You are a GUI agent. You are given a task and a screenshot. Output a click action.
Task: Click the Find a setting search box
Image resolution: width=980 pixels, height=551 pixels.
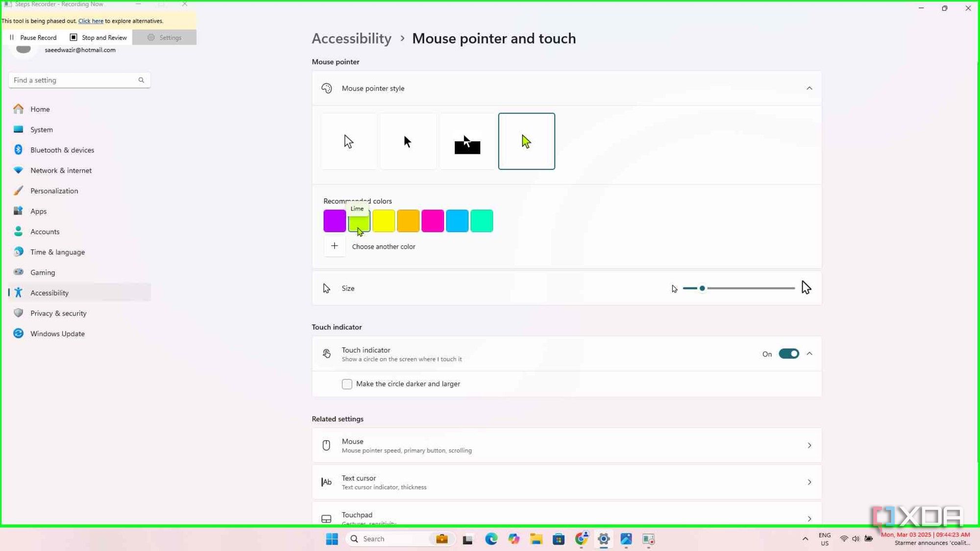click(x=73, y=80)
